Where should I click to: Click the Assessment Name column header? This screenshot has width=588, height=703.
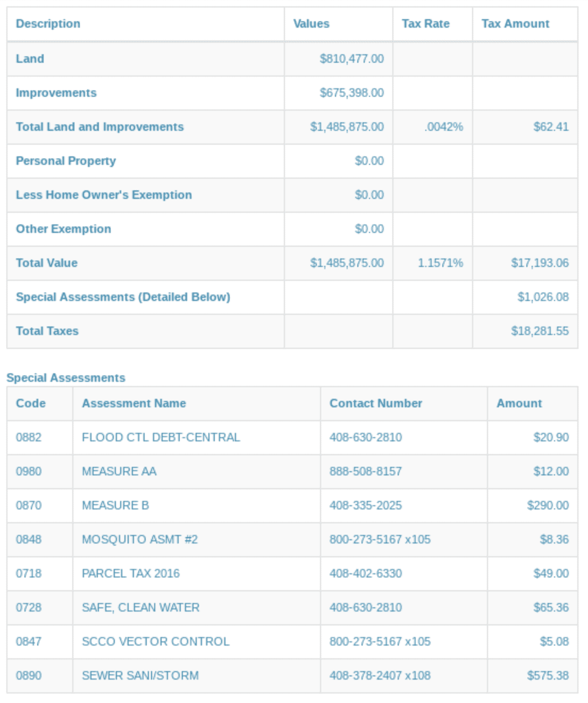[134, 404]
